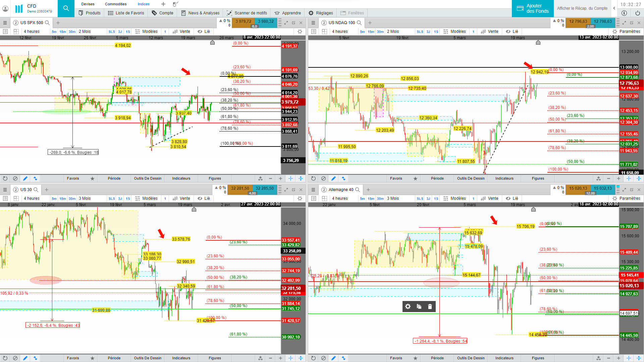Duplicate the selected drawing with the copy icon
This screenshot has height=362, width=644.
click(419, 306)
